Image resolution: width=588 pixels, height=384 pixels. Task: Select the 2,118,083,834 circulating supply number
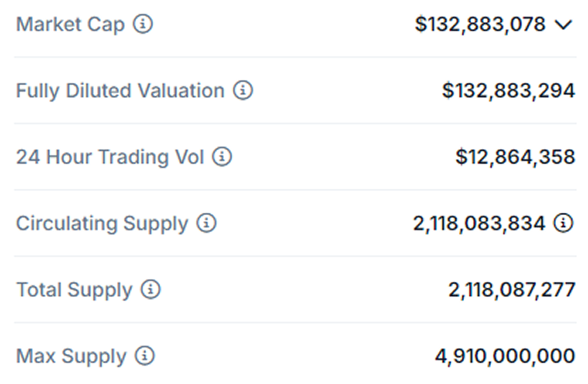coord(479,224)
